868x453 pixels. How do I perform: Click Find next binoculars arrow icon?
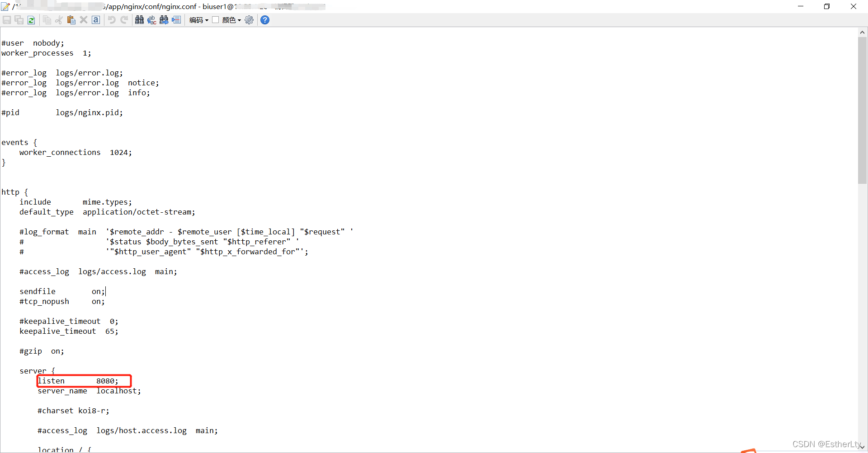coord(164,20)
